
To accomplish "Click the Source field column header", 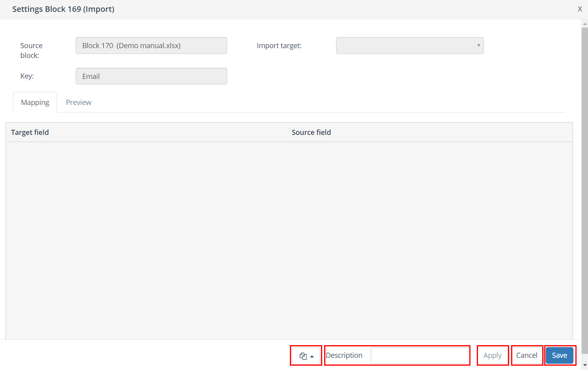I will 311,133.
